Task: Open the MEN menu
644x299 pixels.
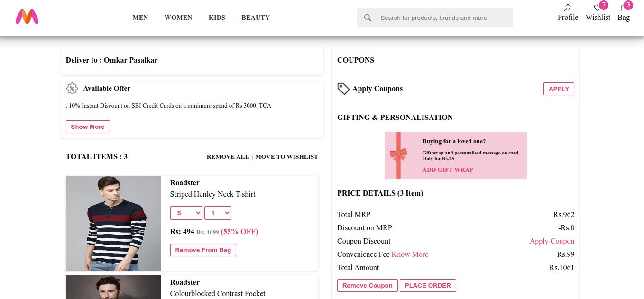Action: coord(140,18)
